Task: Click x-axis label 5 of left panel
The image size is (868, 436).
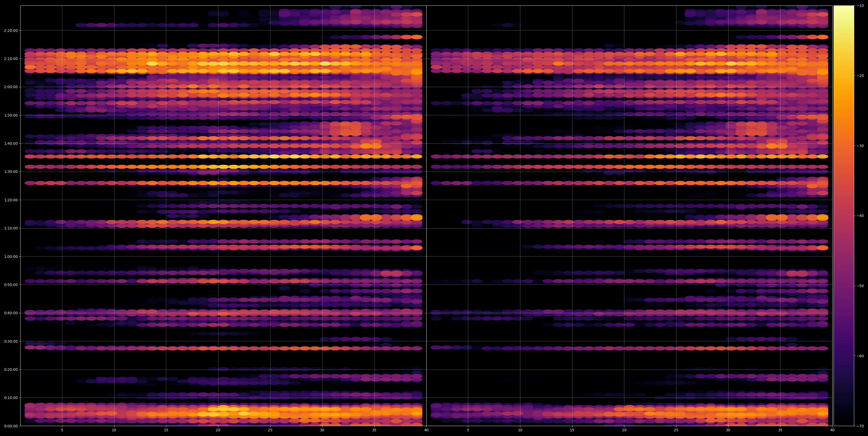Action: point(62,430)
